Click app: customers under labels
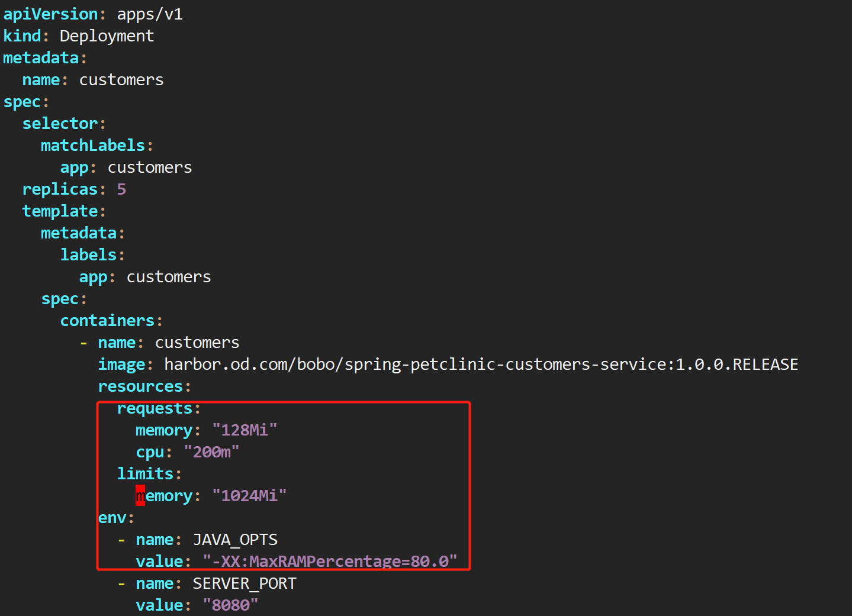This screenshot has width=852, height=616. tap(145, 277)
